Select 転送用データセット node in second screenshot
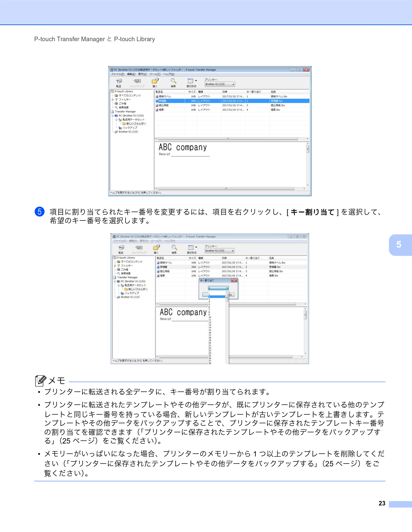Viewport: 412px width, 532px height. click(134, 285)
